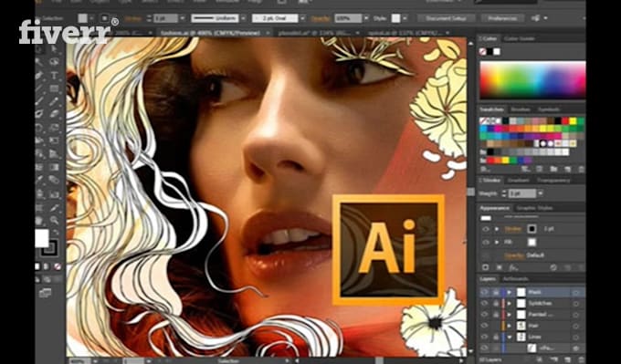
Task: Open the Uniform width profile dropdown
Action: 244,18
